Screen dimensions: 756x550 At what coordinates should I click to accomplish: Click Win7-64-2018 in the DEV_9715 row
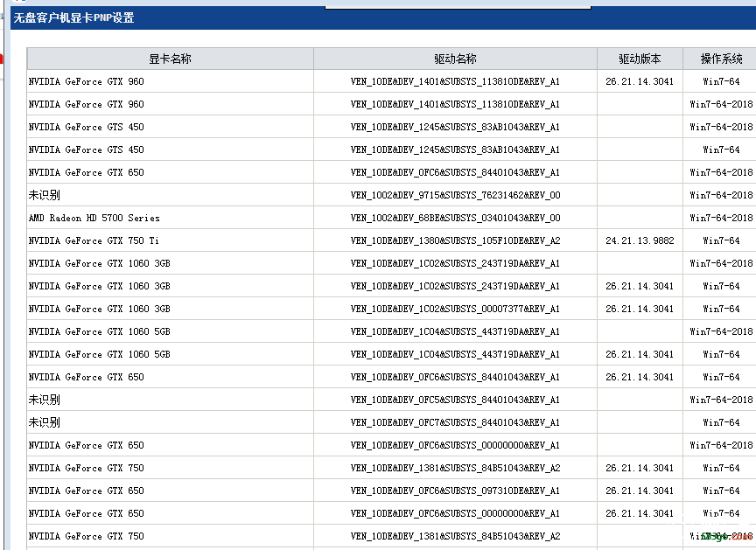[721, 195]
